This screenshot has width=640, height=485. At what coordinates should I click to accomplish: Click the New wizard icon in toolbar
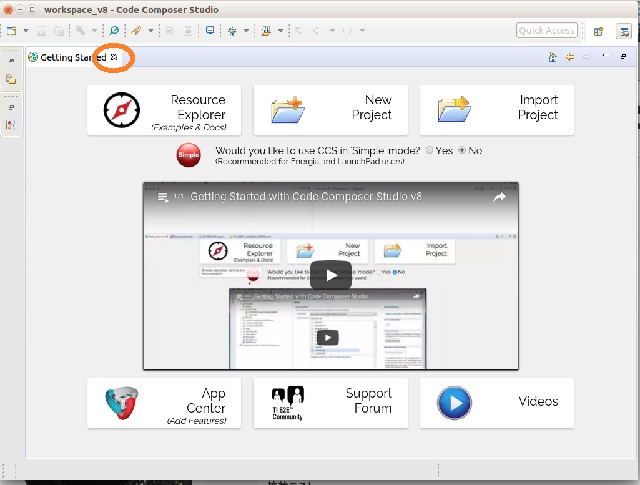[x=11, y=31]
